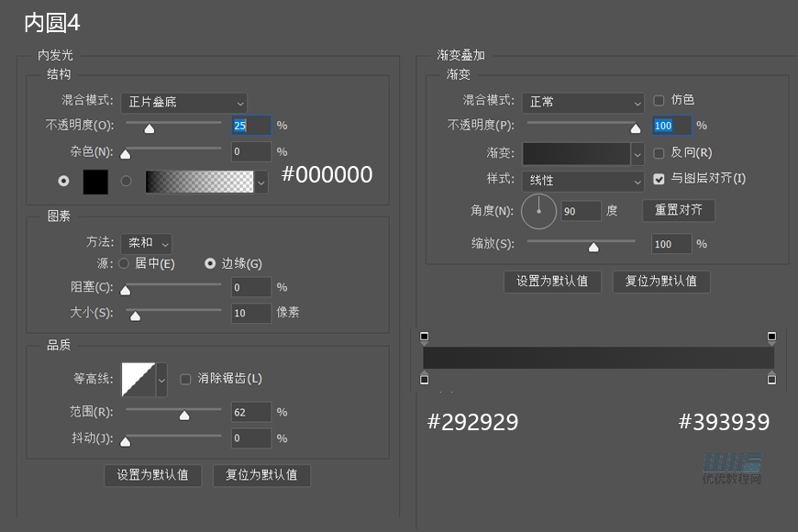Enable the 反向(R) gradient checkbox
Screen dimensions: 798x532
(x=659, y=152)
